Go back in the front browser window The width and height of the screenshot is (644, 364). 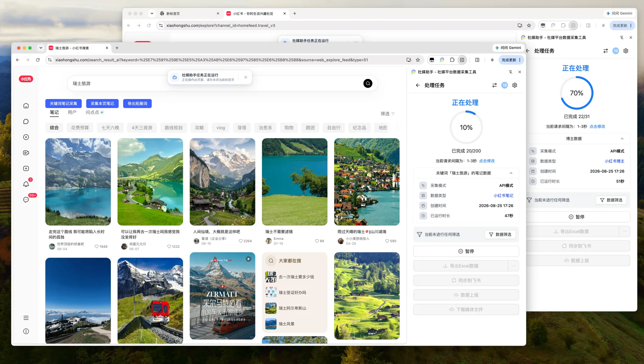click(18, 60)
